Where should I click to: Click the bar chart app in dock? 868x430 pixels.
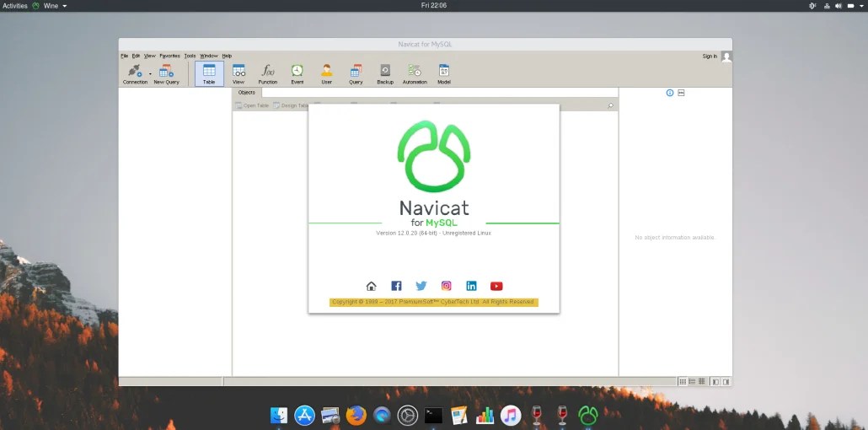click(x=485, y=415)
